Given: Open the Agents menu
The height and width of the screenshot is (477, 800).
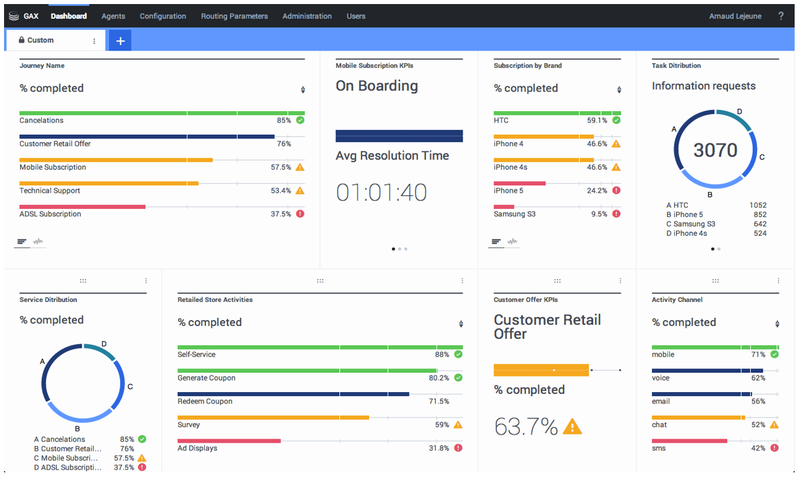Looking at the screenshot, I should [113, 16].
